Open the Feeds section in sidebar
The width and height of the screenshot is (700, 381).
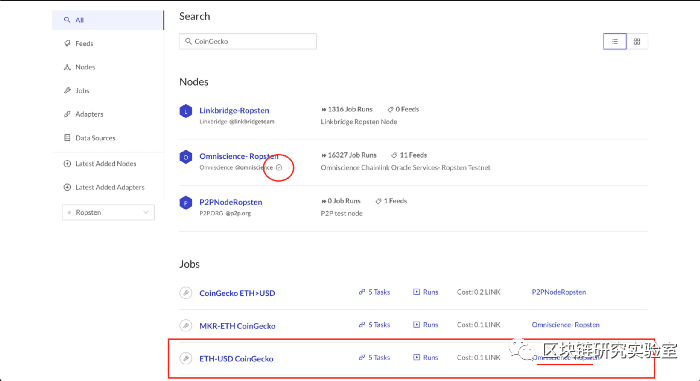tap(84, 43)
